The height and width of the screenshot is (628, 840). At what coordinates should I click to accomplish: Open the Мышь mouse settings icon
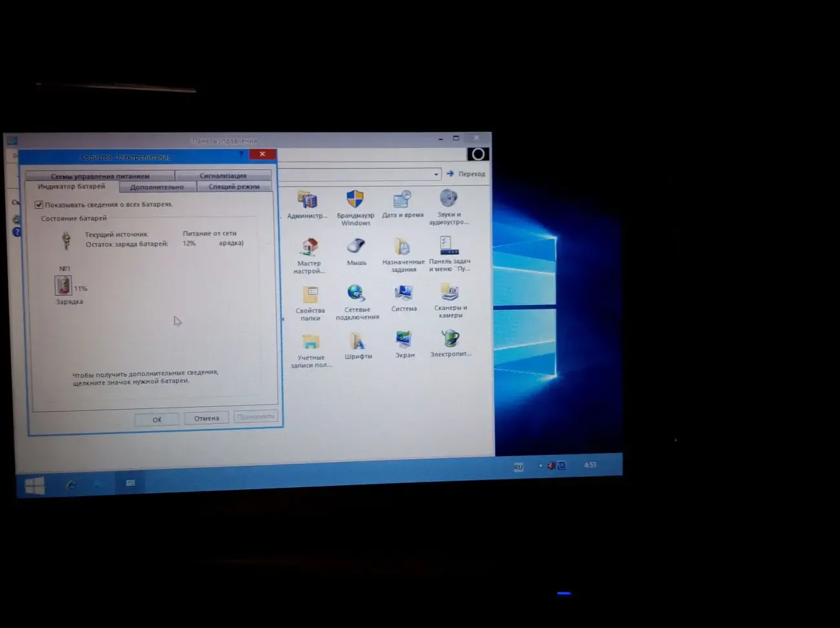click(356, 247)
